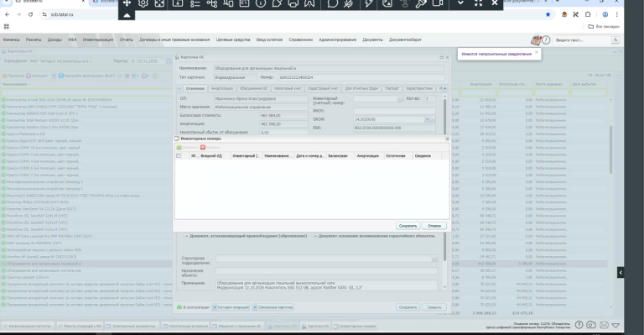Screen dimensions: 644x335
Task: Open the Инвентаризация menu
Action: [98, 39]
